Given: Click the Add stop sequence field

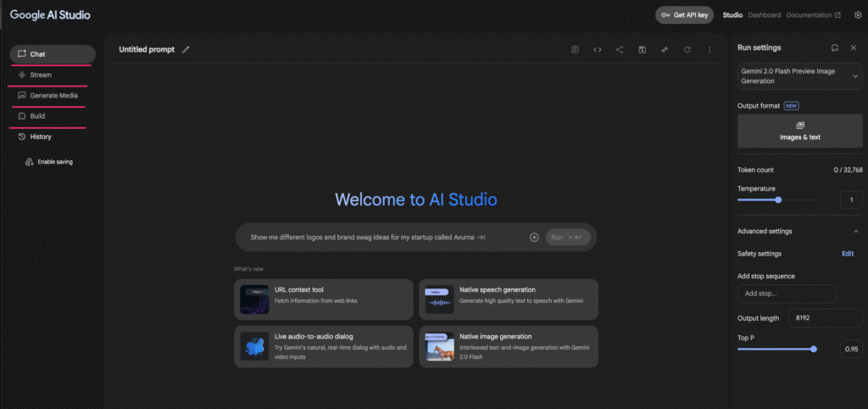Looking at the screenshot, I should point(787,294).
